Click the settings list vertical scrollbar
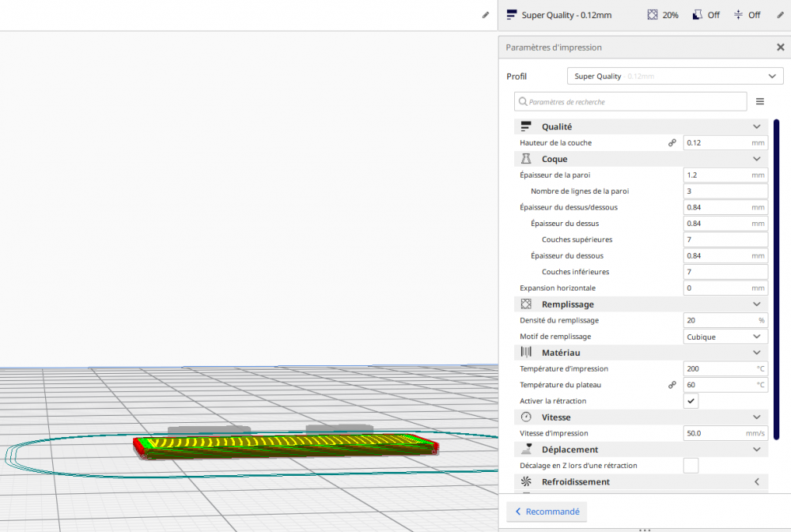 tap(777, 279)
